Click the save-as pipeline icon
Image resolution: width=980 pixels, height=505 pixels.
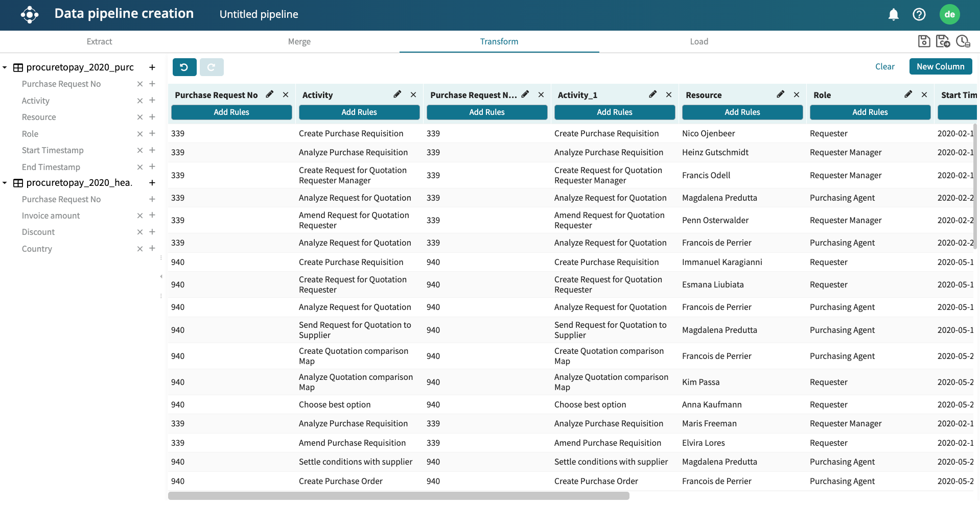click(x=943, y=41)
